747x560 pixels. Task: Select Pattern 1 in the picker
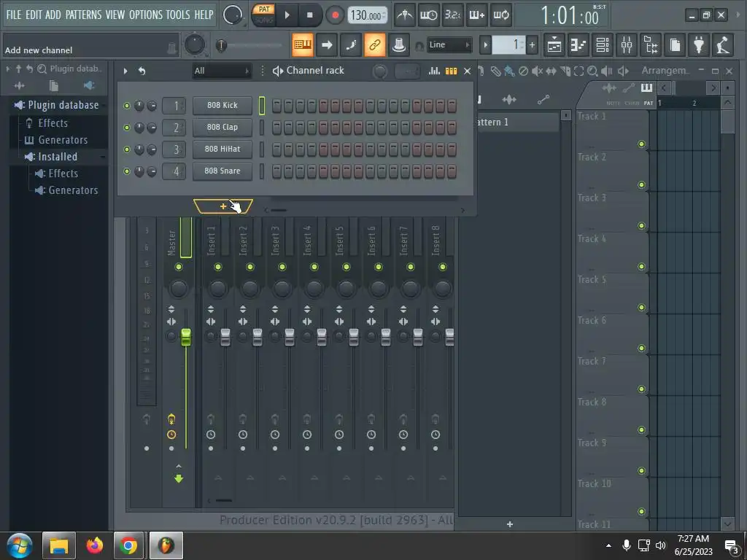[516, 122]
